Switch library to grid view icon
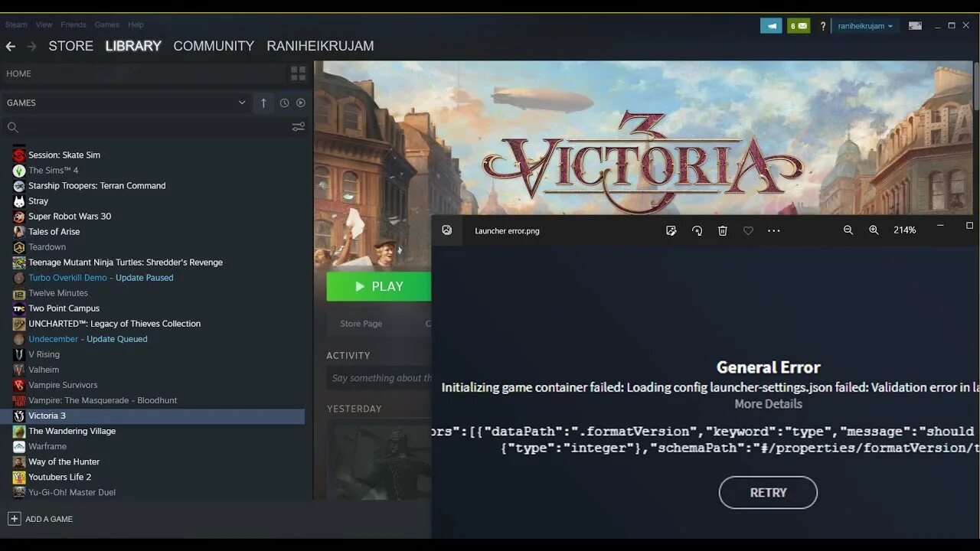The width and height of the screenshot is (980, 551). coord(299,73)
